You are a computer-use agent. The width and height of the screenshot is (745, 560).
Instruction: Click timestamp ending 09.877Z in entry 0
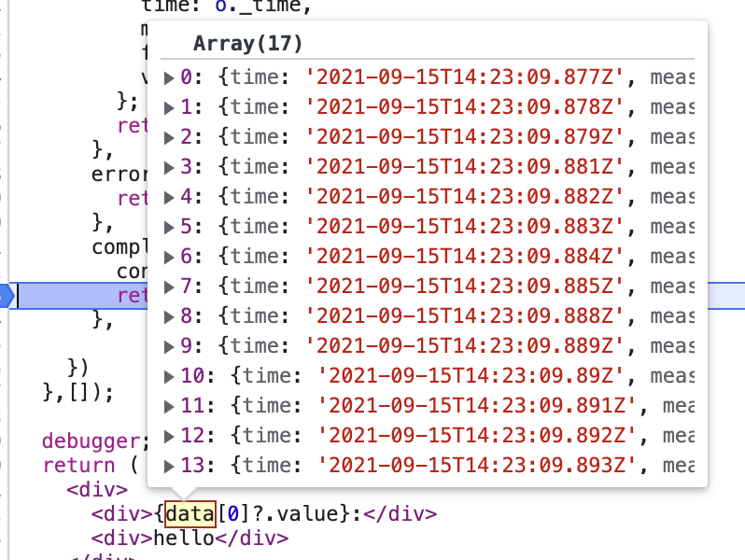465,77
